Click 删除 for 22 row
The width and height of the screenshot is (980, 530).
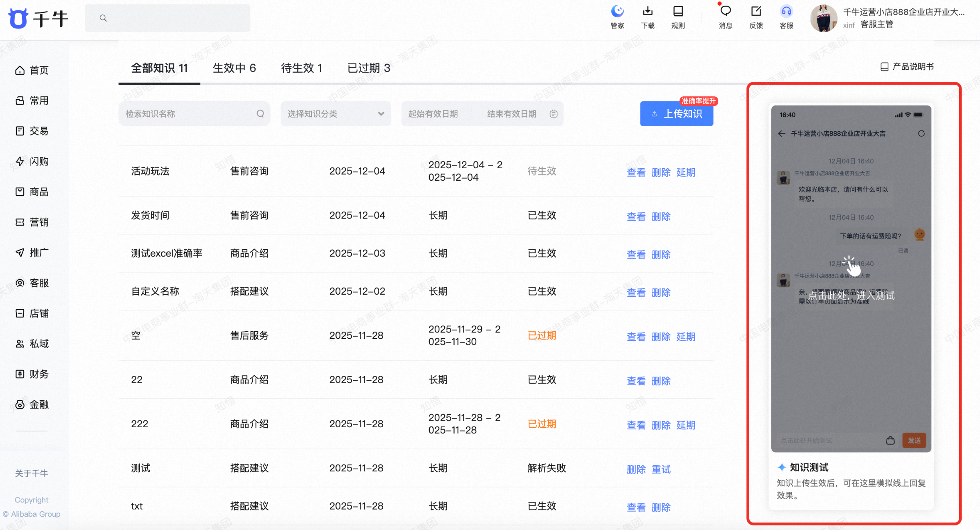pyautogui.click(x=661, y=381)
